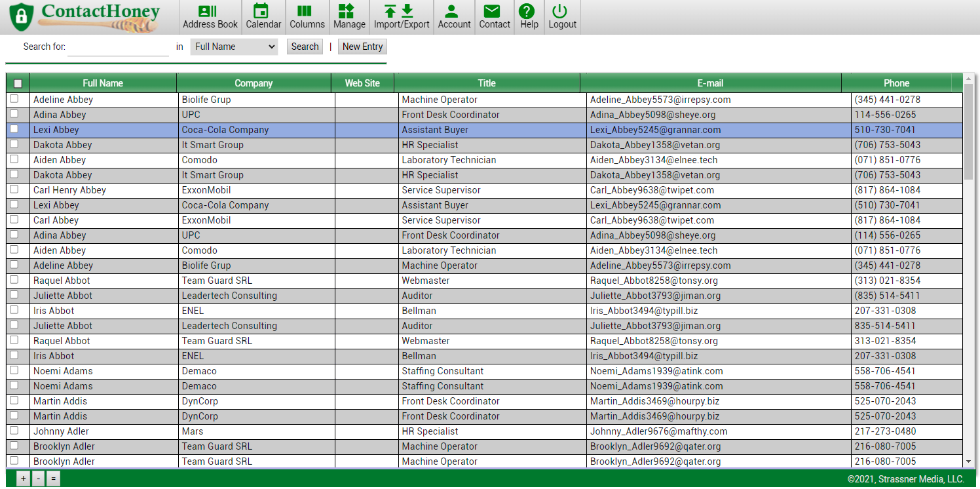Check the box for Adeline Abbey's first row

click(x=14, y=99)
